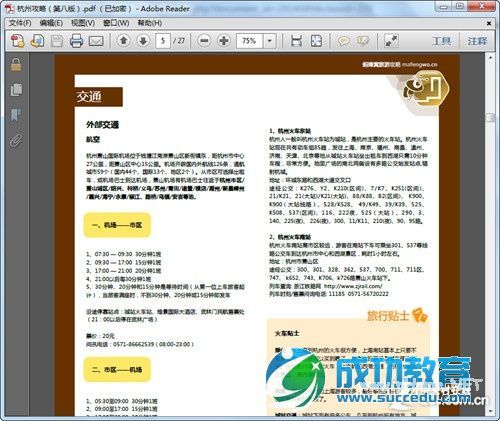This screenshot has width=500, height=421.
Task: Show page thumbnails in side panel
Action: coord(16,90)
